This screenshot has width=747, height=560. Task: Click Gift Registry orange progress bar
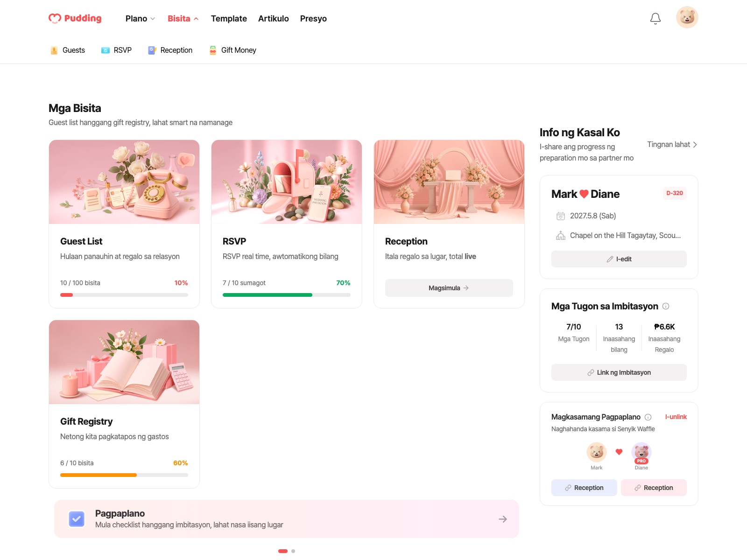click(124, 475)
